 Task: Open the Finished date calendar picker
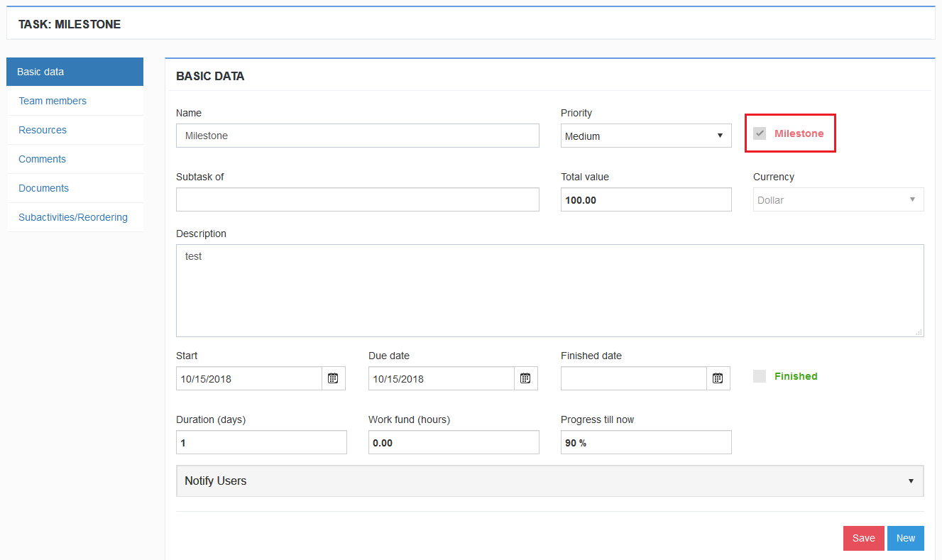[718, 378]
